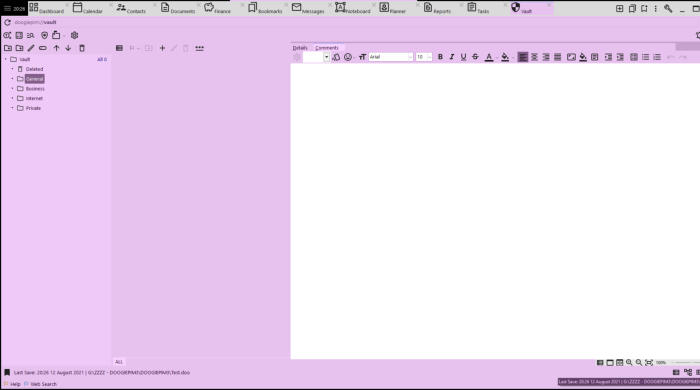Screen dimensions: 700x390
Task: Add a new vault entry with the plus icon
Action: point(162,48)
